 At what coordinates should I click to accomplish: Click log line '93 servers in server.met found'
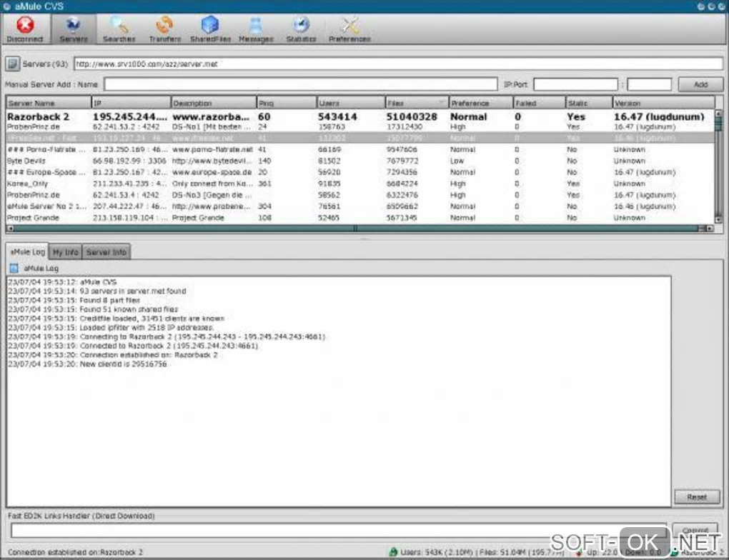point(132,291)
